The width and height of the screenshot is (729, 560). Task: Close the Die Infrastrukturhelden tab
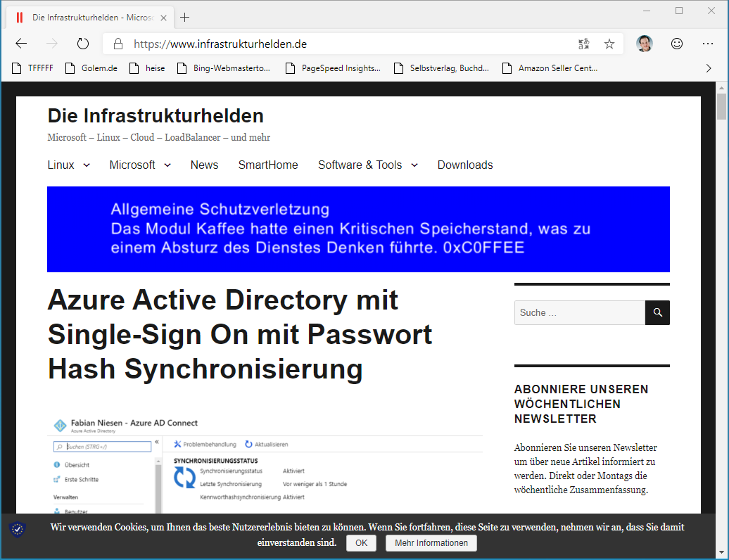(164, 18)
